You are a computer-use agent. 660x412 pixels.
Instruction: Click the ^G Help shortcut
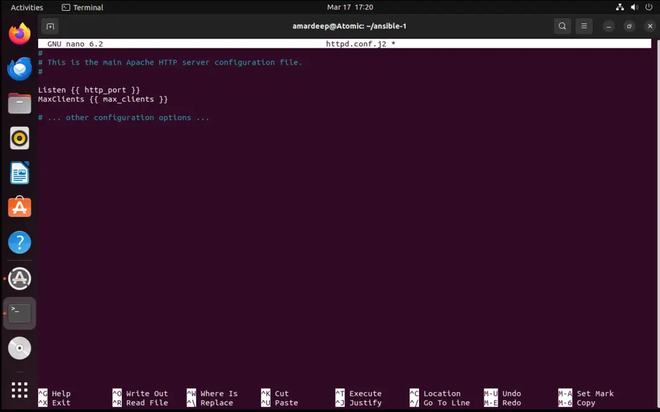(54, 393)
